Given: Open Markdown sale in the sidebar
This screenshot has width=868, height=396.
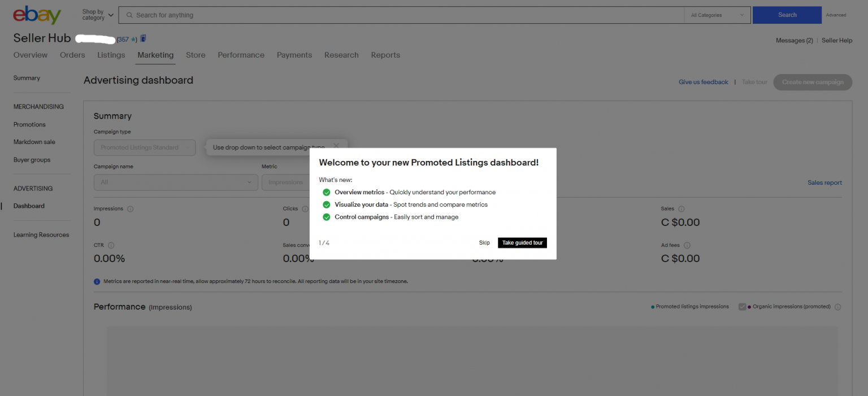Looking at the screenshot, I should 34,142.
